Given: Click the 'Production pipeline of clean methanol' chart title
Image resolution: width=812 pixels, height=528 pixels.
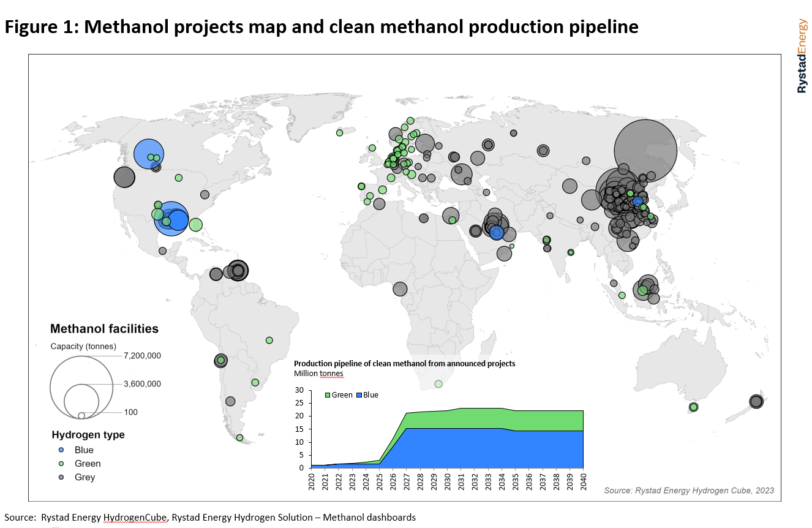Looking at the screenshot, I should [405, 363].
